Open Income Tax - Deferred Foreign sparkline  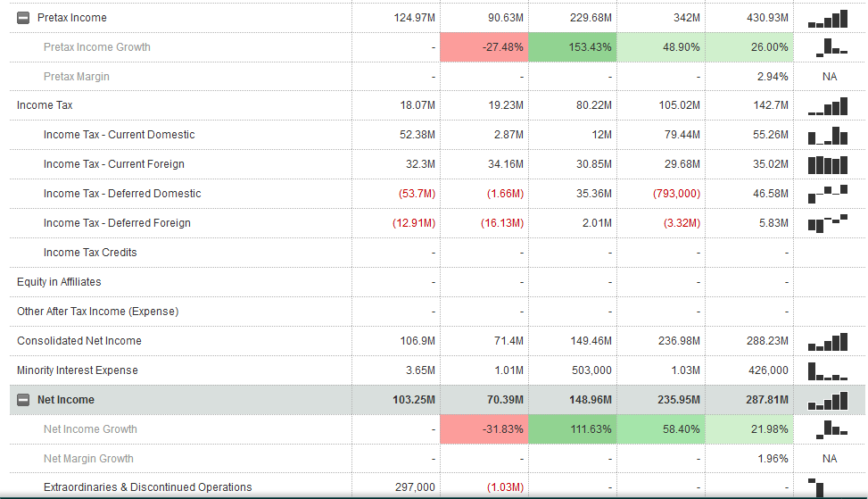[829, 223]
